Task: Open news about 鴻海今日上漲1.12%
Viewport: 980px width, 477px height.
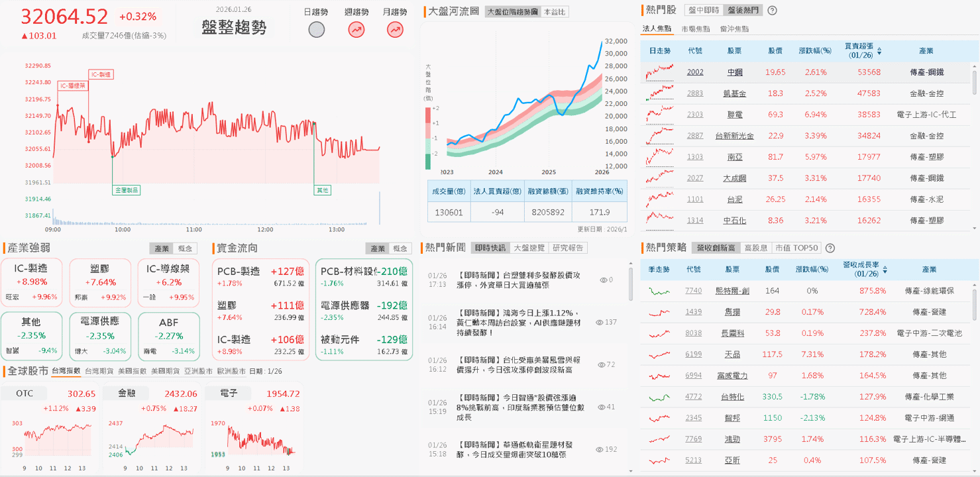Action: (519, 323)
